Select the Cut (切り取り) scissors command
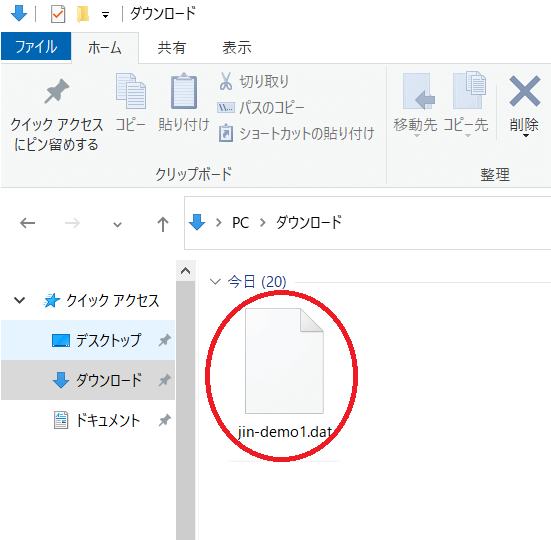This screenshot has width=551, height=540. 254,81
